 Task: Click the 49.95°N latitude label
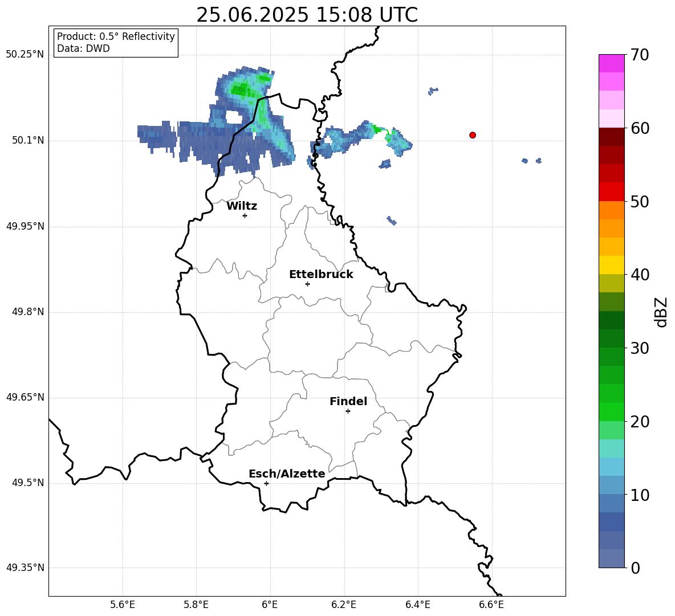click(25, 226)
